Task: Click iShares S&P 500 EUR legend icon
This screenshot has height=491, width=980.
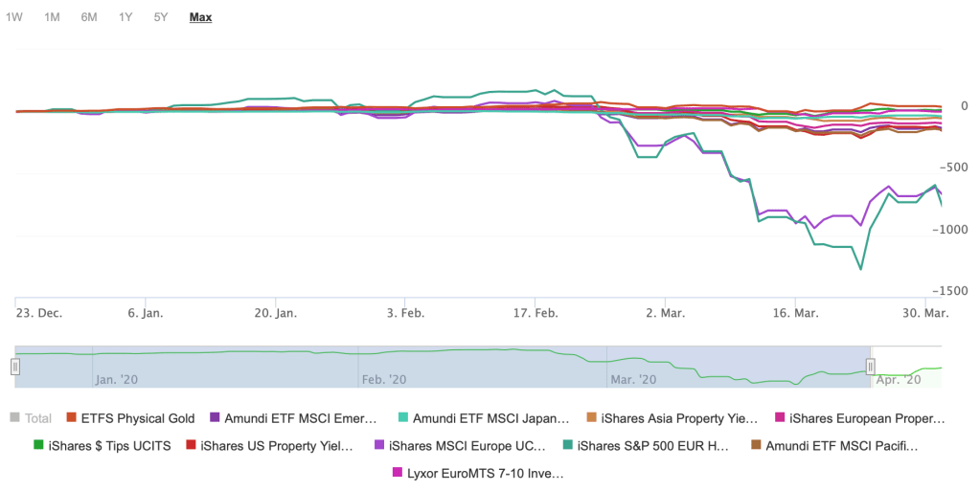Action: (x=568, y=445)
